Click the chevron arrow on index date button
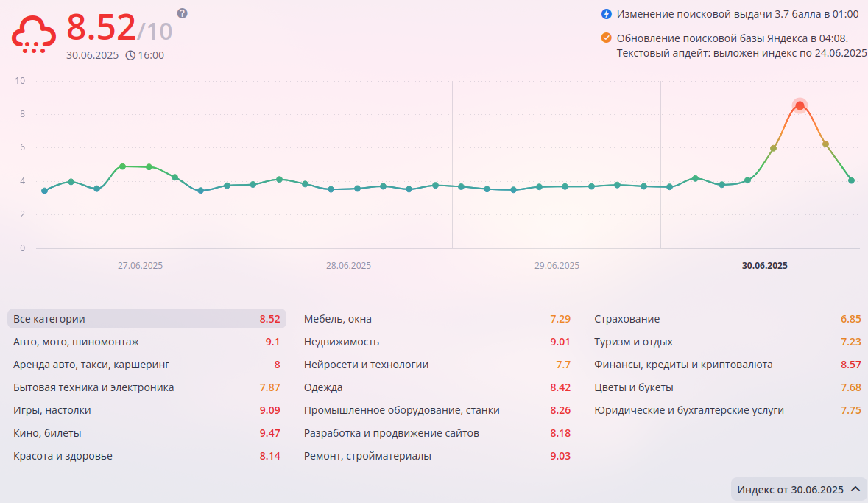868x503 pixels. tap(855, 489)
